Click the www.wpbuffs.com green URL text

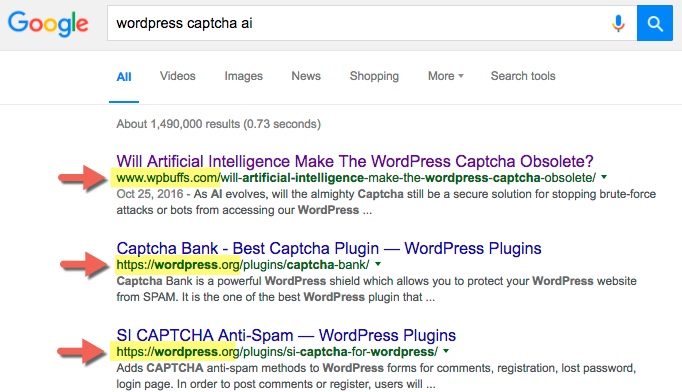(x=356, y=178)
